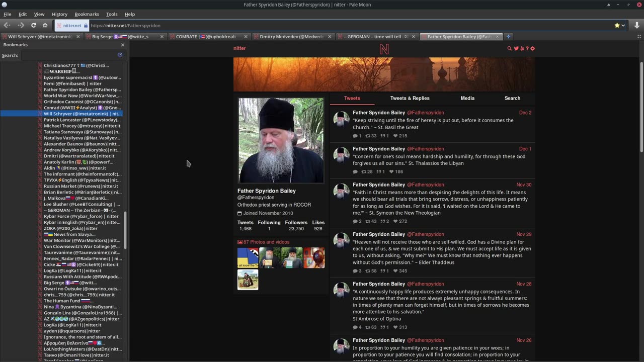Click quote icon on Nov 30 tweet
Viewport: 644px width, 362px height.
pos(382,221)
